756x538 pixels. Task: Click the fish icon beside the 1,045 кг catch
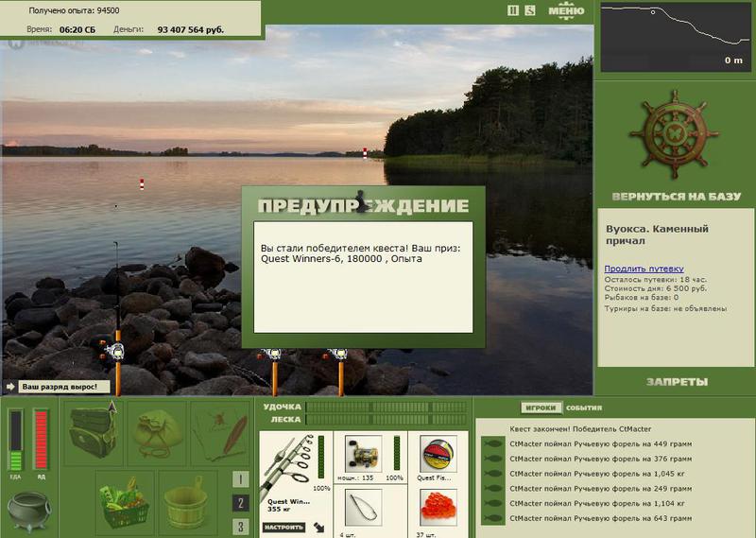tap(493, 474)
